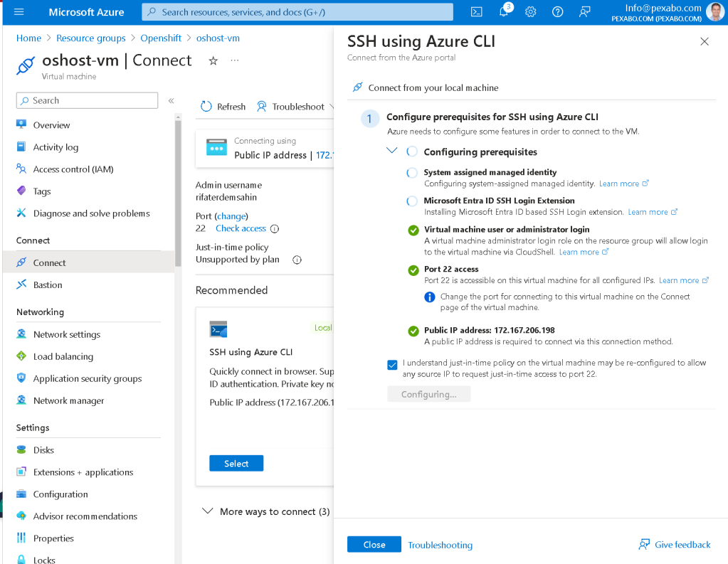Click the Check access link
This screenshot has width=728, height=564.
pos(241,228)
